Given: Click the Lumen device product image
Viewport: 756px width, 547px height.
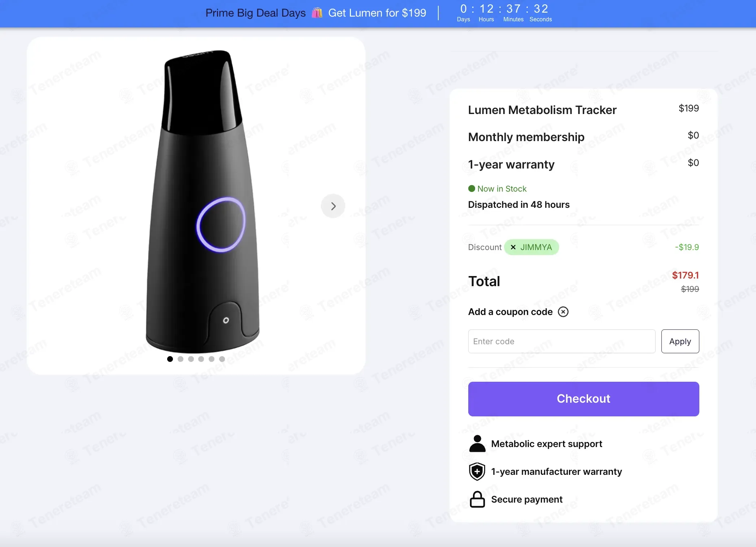Looking at the screenshot, I should click(x=203, y=201).
